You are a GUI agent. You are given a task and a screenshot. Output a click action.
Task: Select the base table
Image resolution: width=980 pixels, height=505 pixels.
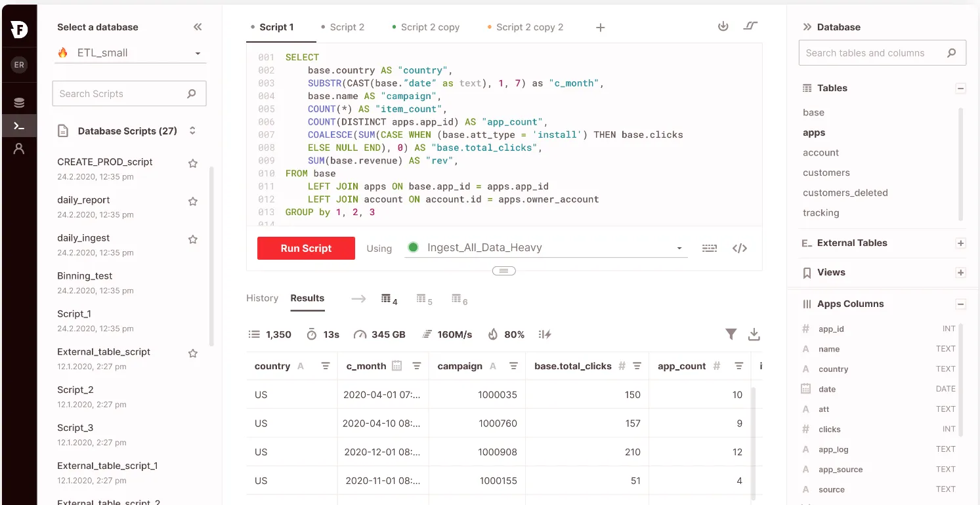coord(813,112)
